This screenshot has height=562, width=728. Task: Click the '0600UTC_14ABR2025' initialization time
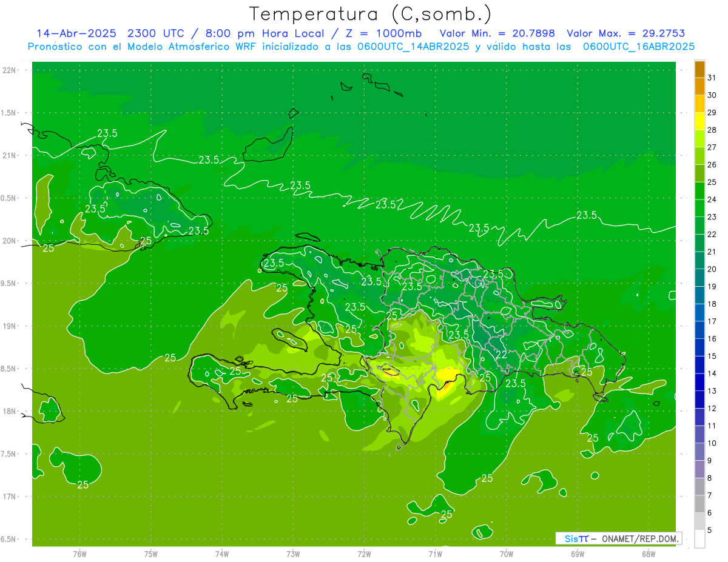(x=413, y=47)
